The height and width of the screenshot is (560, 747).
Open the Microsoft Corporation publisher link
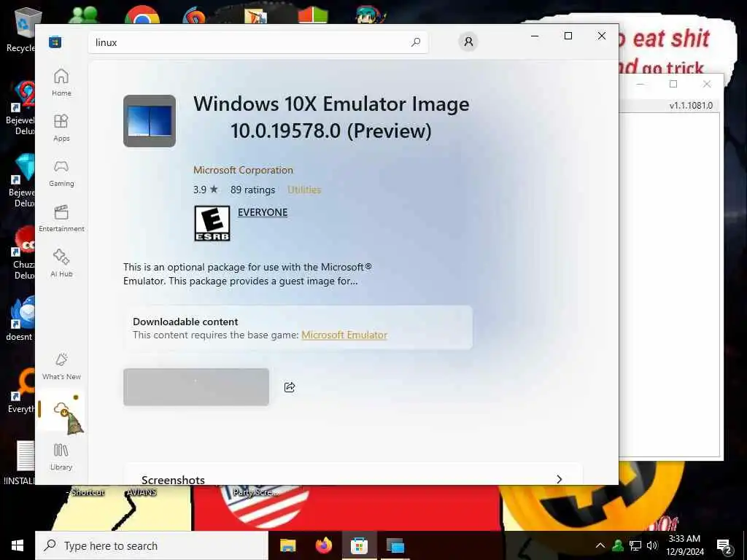click(243, 170)
